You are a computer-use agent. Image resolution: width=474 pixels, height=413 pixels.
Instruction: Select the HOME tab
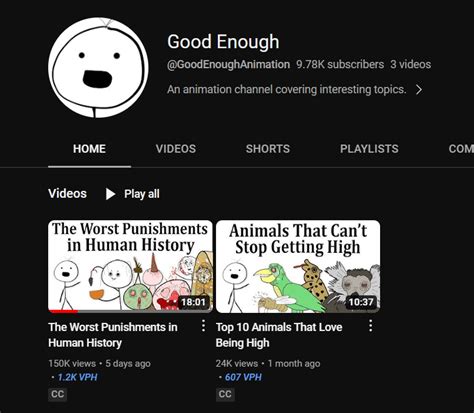89,149
